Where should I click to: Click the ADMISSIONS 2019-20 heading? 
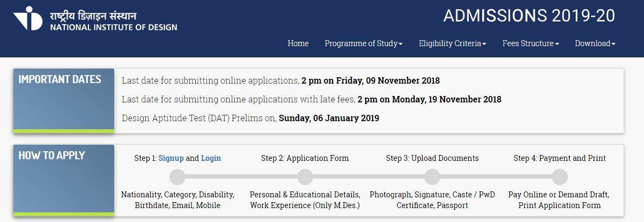[529, 16]
